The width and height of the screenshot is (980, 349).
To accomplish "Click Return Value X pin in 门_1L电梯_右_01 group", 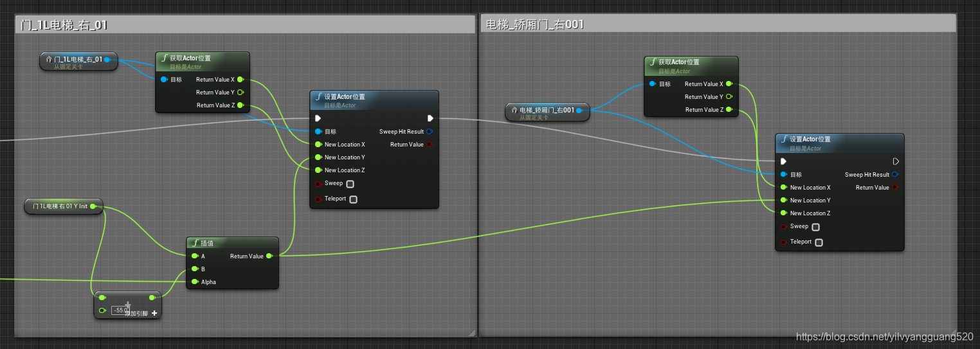I will (240, 80).
